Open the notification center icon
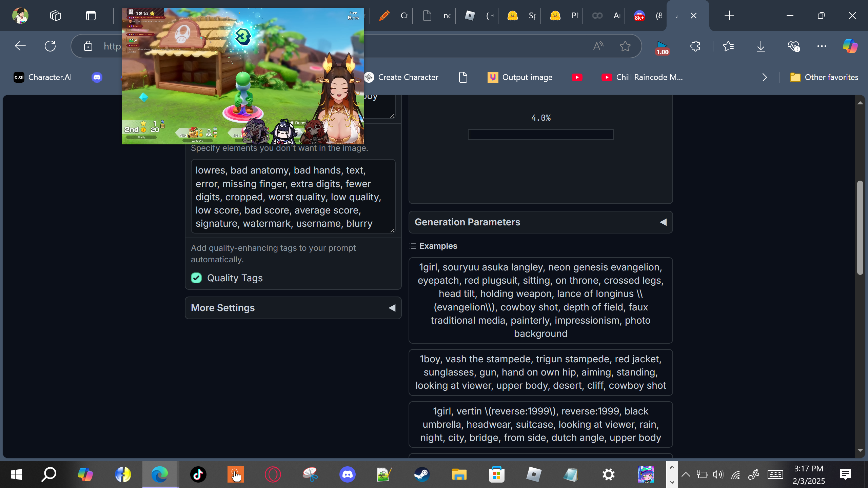 846,474
